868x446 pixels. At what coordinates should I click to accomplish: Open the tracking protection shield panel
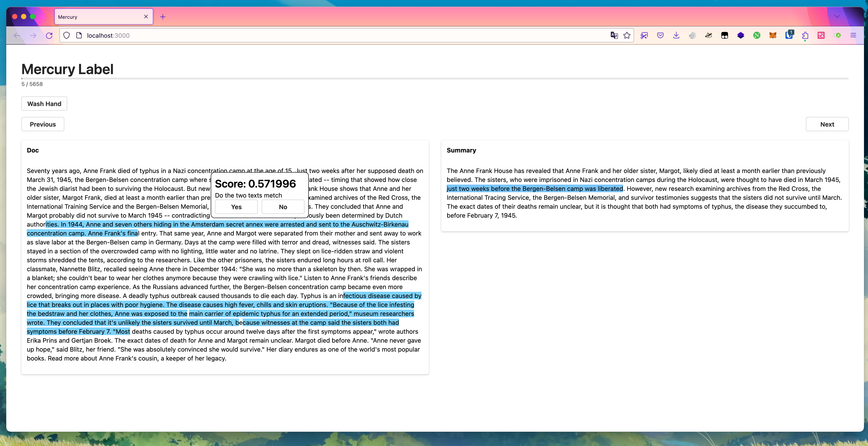pyautogui.click(x=66, y=35)
